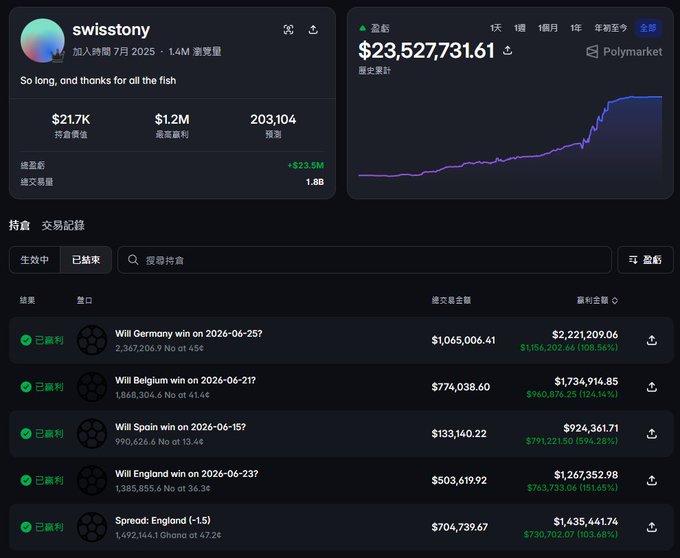680x558 pixels.
Task: Click the $2,221,209.06 winnings amount
Action: click(585, 335)
